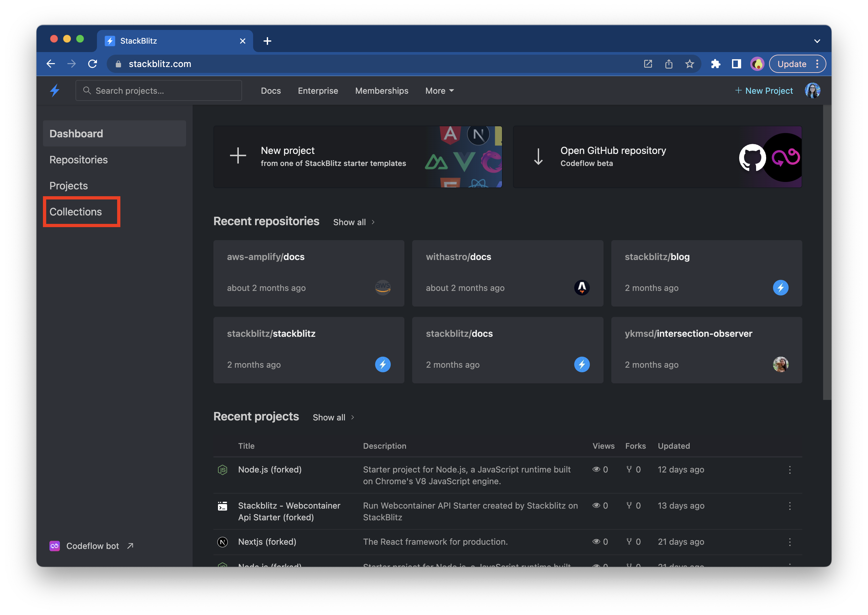The width and height of the screenshot is (868, 615).
Task: Go to Repositories in the sidebar
Action: pos(78,160)
